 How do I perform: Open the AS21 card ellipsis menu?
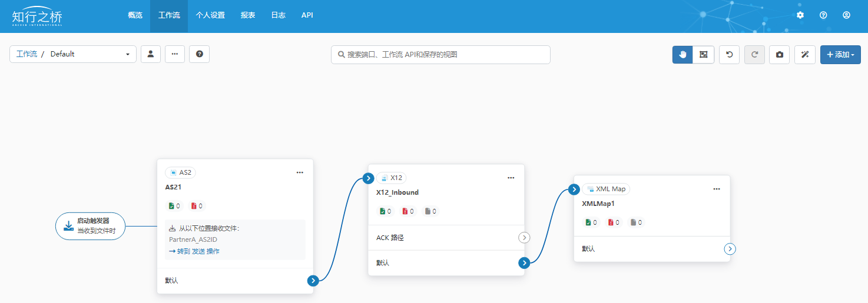[300, 172]
